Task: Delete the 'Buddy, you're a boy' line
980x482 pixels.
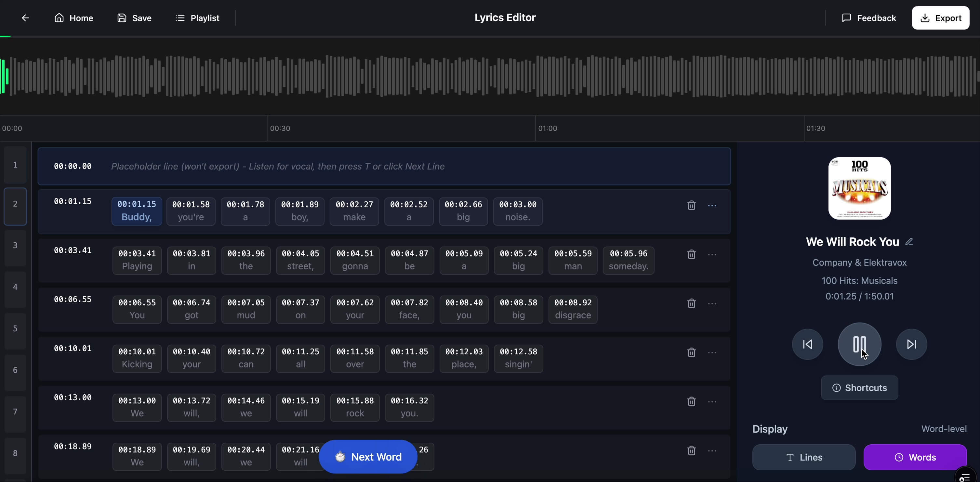Action: (691, 205)
